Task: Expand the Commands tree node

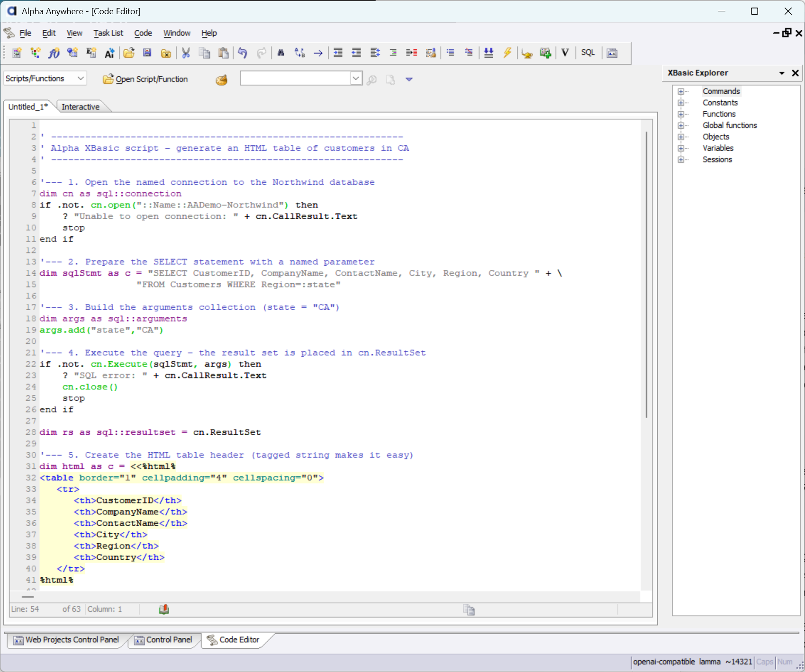Action: tap(681, 91)
